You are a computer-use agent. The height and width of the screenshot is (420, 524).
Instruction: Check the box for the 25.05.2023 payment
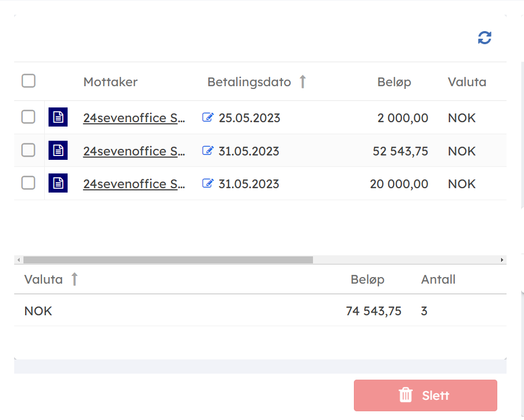pos(28,117)
